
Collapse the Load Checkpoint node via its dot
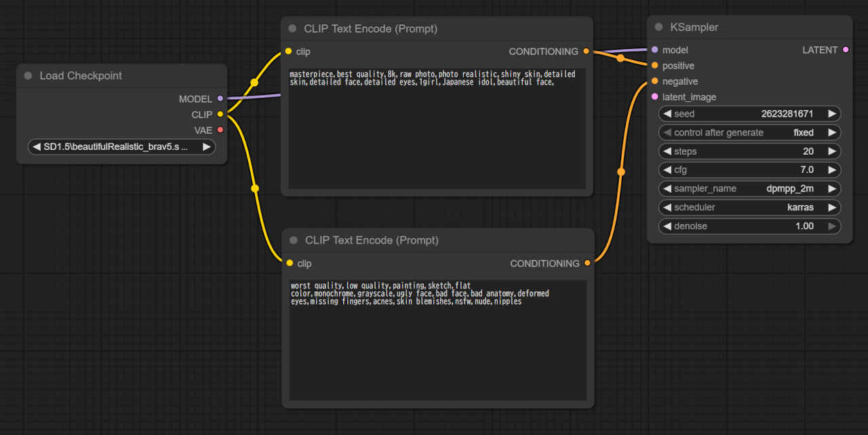28,76
